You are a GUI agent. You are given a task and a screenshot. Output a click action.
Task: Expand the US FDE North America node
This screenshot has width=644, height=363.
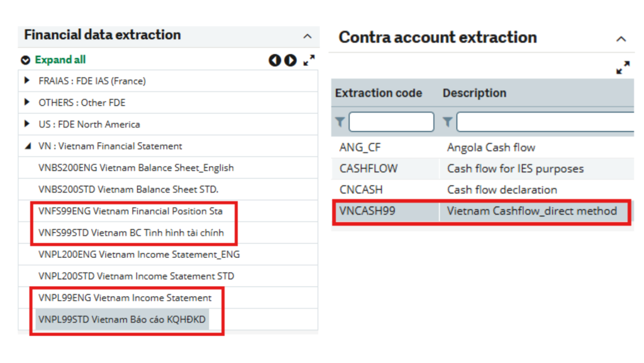click(x=26, y=124)
